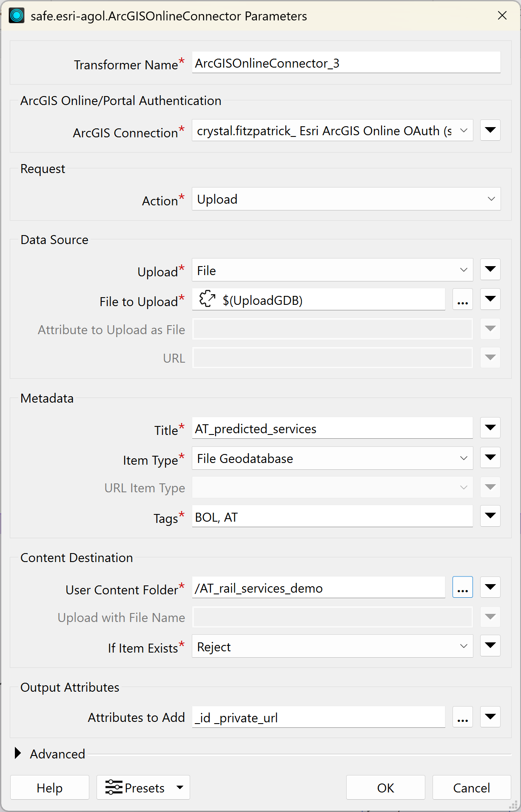
Task: Click the user parameter icon in File to Upload
Action: (x=207, y=299)
